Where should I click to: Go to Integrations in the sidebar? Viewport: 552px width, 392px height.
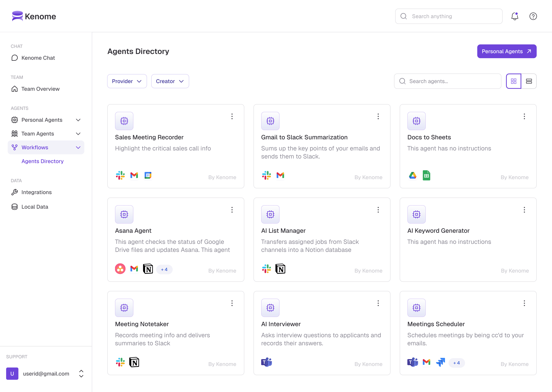point(37,192)
